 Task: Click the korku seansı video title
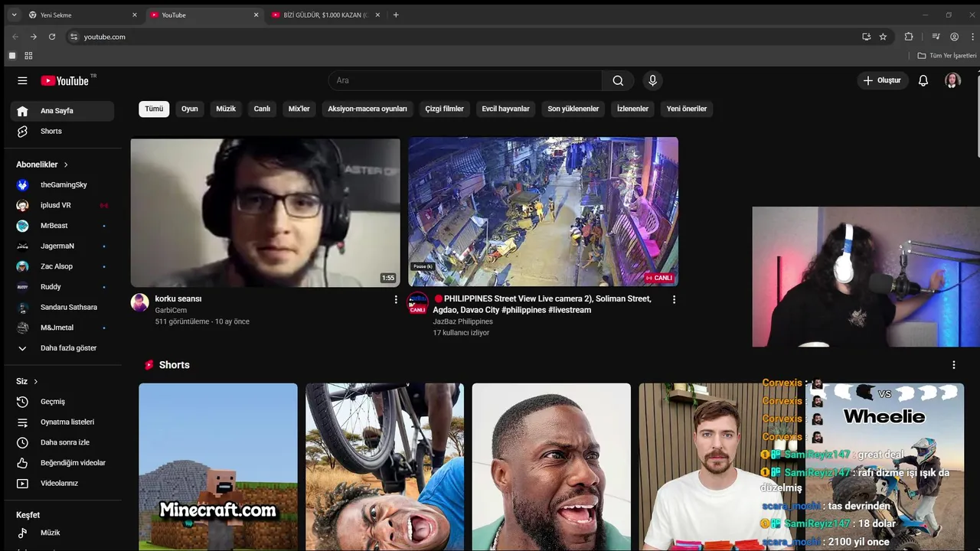(178, 298)
